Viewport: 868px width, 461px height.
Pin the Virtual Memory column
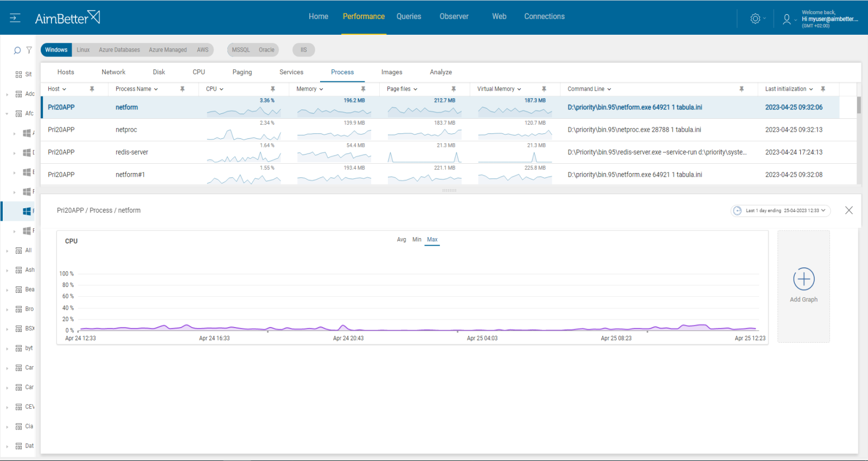pyautogui.click(x=544, y=89)
